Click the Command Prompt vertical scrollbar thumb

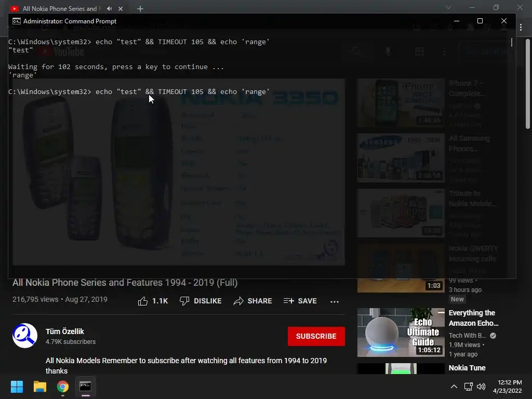[512, 43]
